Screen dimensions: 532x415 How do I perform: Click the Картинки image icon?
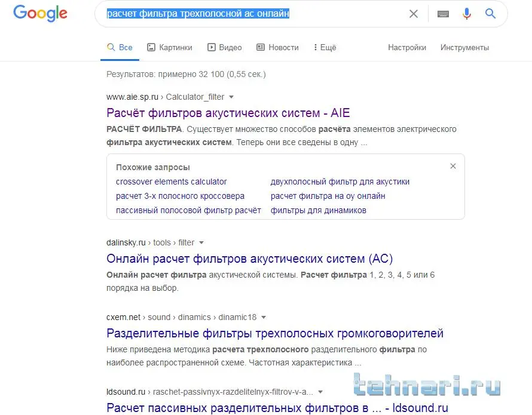[151, 47]
